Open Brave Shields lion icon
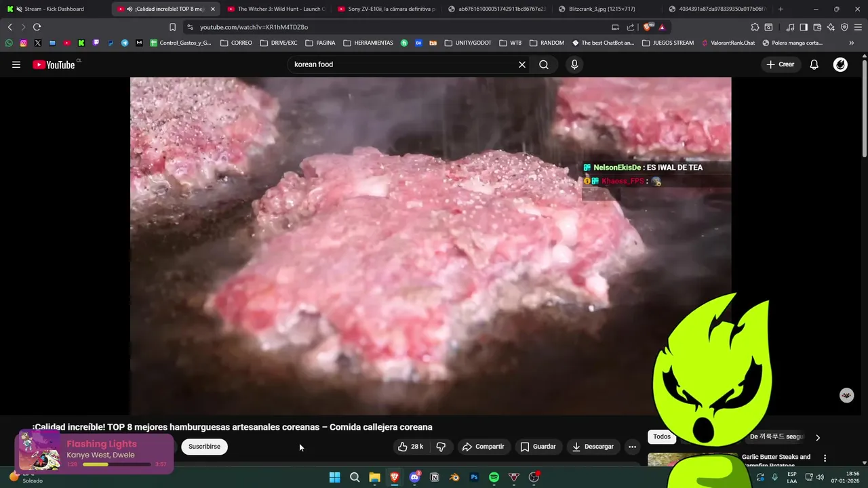The image size is (868, 488). coord(649,27)
